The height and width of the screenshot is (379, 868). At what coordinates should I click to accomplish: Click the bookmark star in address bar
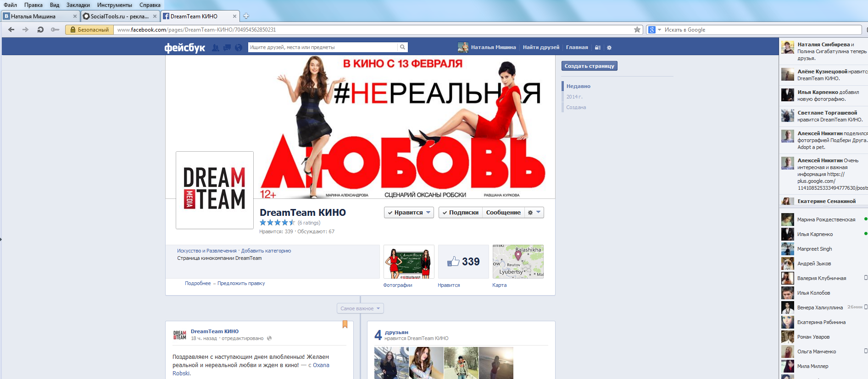pyautogui.click(x=637, y=30)
